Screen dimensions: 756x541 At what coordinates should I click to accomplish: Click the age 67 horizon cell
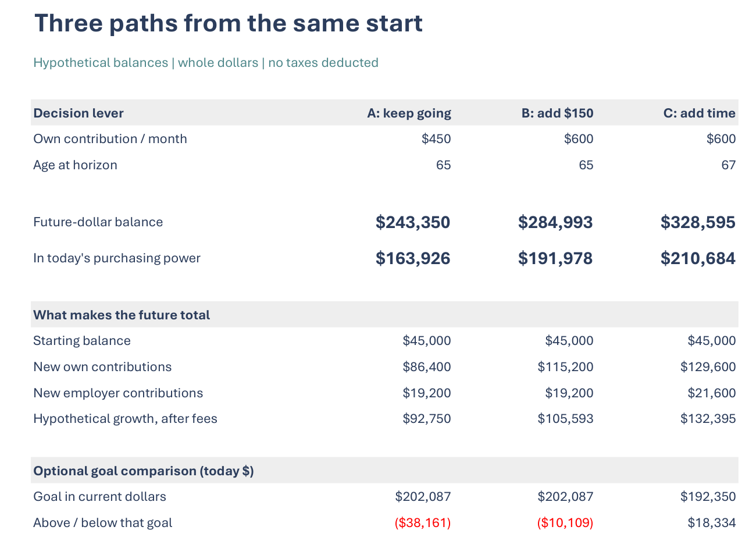pyautogui.click(x=728, y=165)
